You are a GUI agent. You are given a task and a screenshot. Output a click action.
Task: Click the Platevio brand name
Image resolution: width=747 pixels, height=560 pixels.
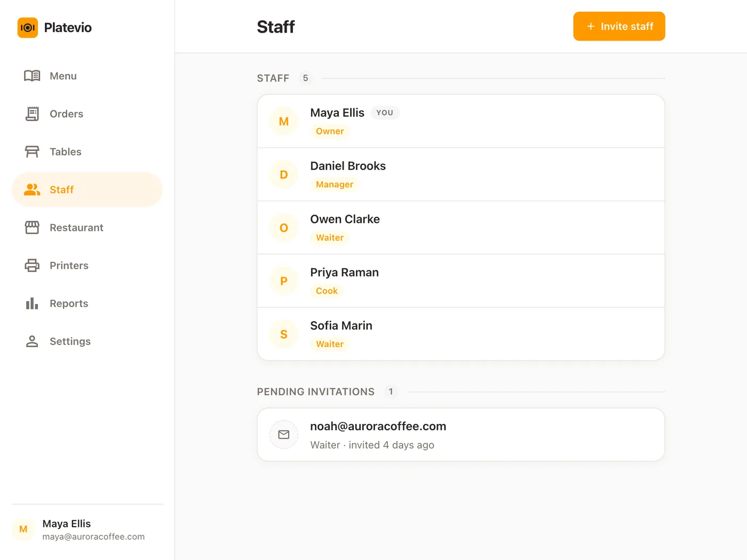coord(68,28)
